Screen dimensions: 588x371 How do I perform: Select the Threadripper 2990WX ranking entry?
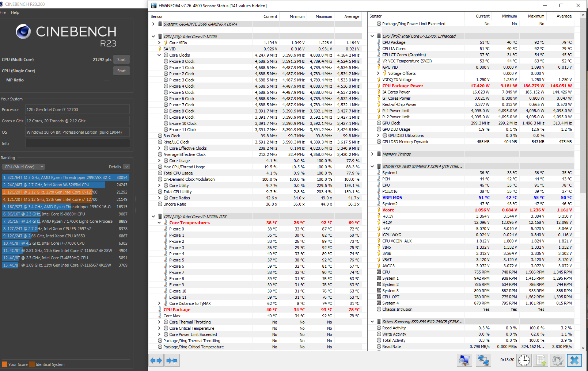click(65, 177)
